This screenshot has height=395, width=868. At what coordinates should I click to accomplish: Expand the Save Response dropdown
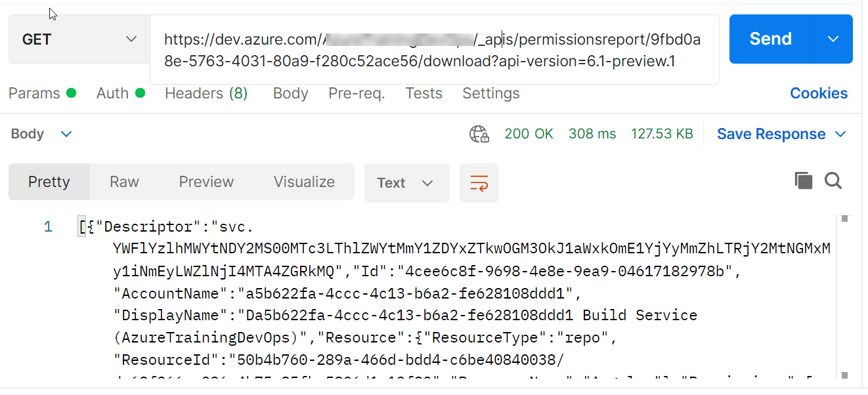tap(841, 133)
